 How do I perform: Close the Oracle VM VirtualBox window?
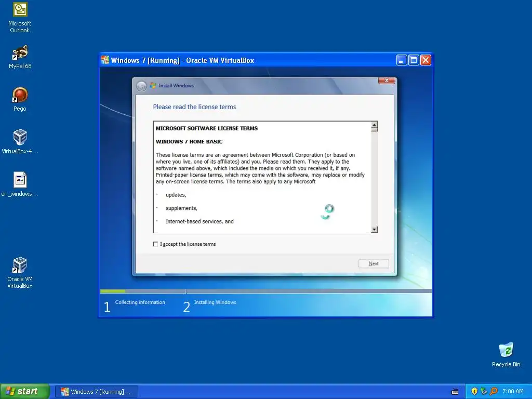coord(425,60)
